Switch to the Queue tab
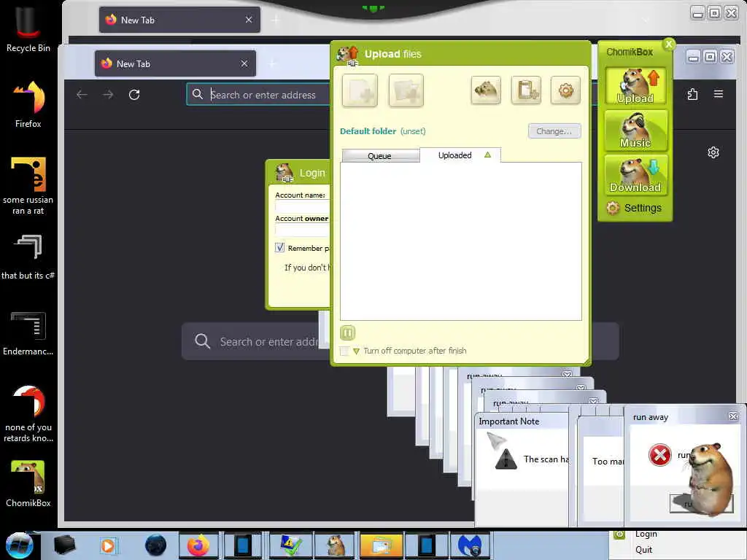This screenshot has width=747, height=560. pos(380,156)
